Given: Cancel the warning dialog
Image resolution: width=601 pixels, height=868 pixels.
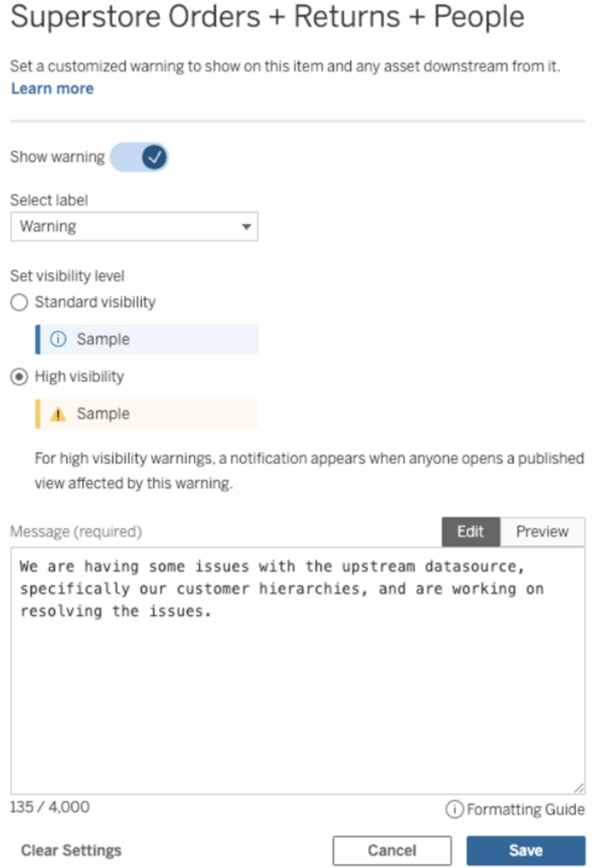Looking at the screenshot, I should pyautogui.click(x=392, y=850).
